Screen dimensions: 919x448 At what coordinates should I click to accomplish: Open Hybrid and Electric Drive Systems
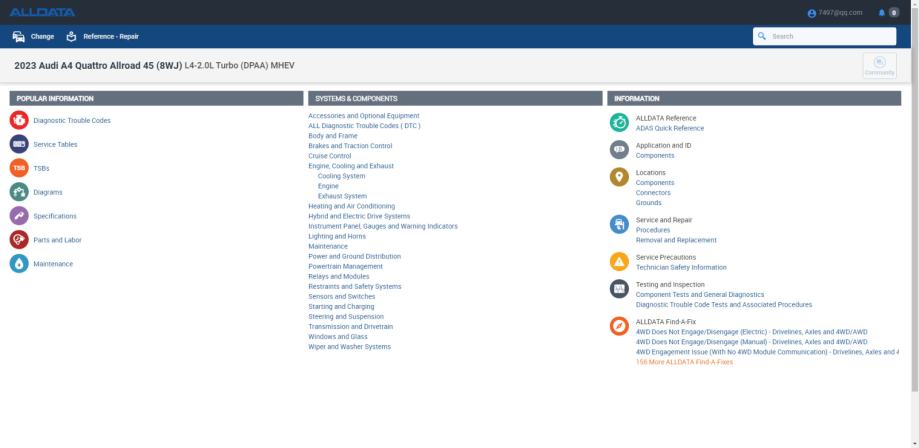359,216
